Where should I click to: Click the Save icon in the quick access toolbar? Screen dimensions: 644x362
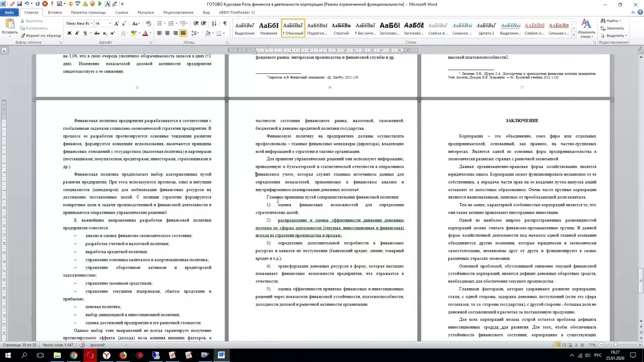12,4
